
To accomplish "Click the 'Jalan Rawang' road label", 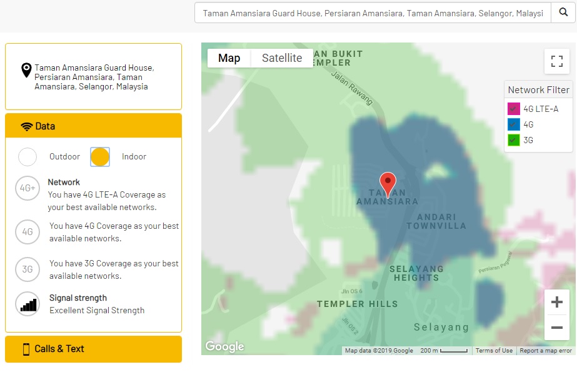I will pyautogui.click(x=352, y=88).
